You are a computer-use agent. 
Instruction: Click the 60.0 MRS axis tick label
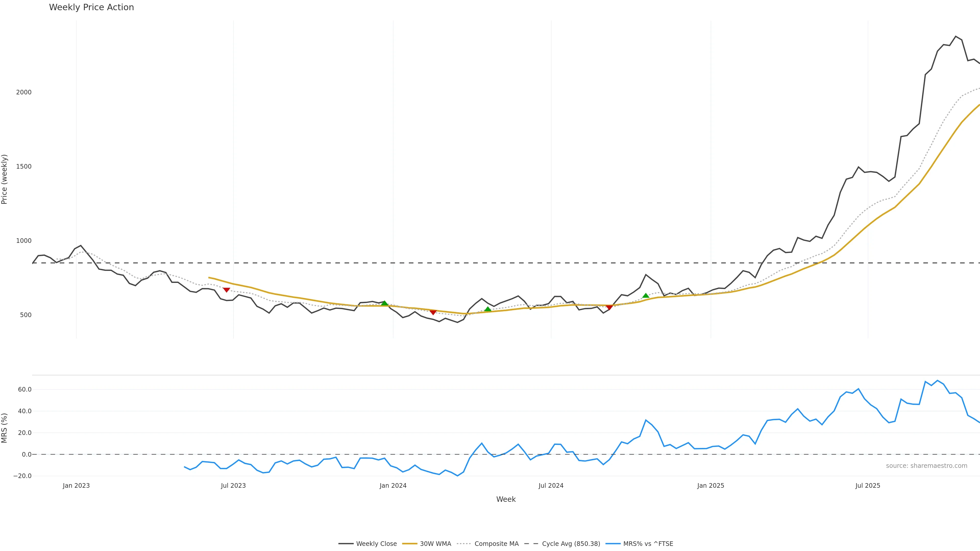(24, 389)
